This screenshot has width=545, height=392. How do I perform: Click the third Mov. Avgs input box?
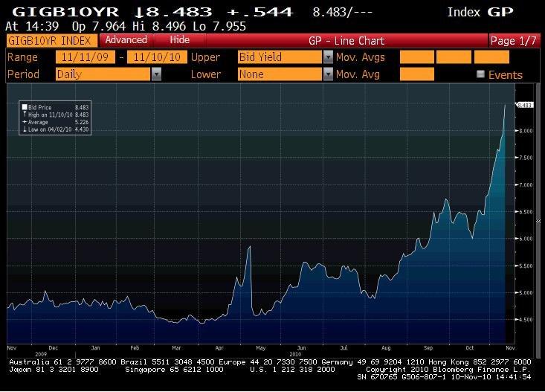point(491,57)
